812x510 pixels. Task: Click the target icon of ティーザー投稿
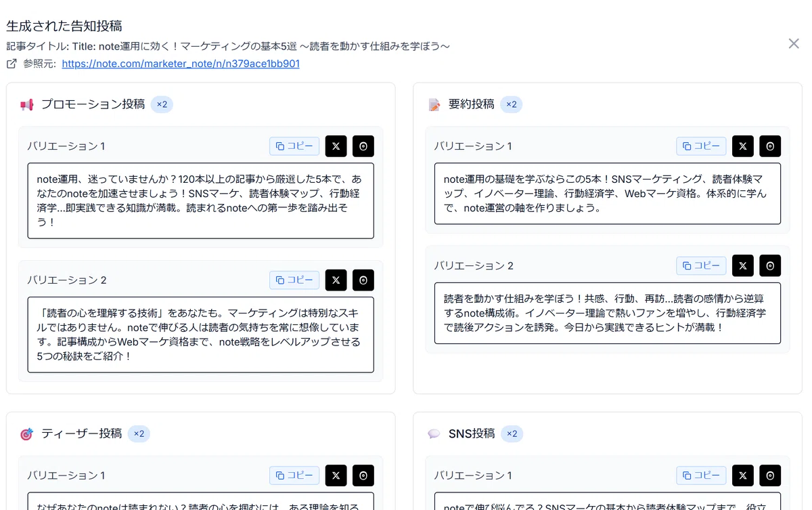[26, 433]
